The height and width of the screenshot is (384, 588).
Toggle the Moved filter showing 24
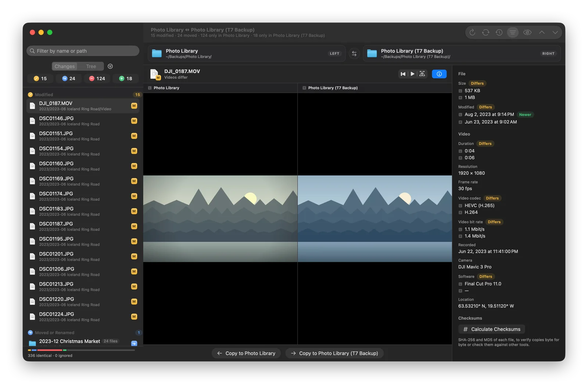click(69, 79)
